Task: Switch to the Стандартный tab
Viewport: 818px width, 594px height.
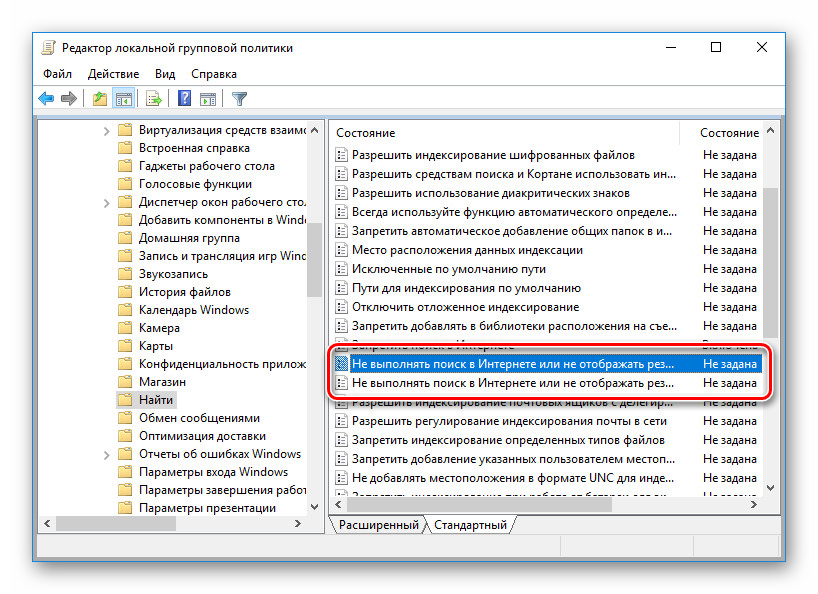Action: [470, 525]
